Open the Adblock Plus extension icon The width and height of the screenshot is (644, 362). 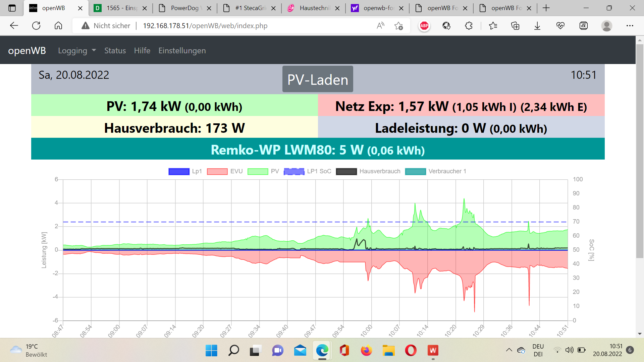click(424, 26)
